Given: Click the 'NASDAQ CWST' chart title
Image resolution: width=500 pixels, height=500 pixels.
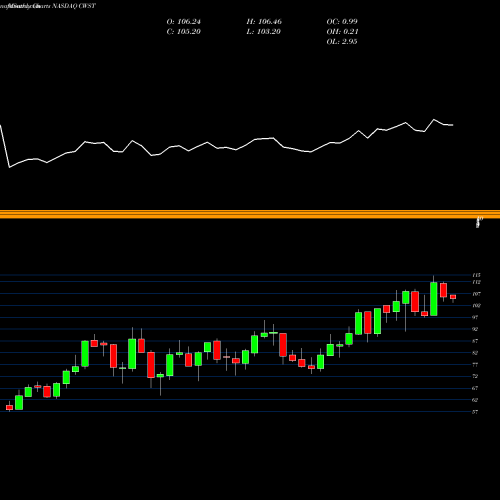Looking at the screenshot, I should [74, 6].
